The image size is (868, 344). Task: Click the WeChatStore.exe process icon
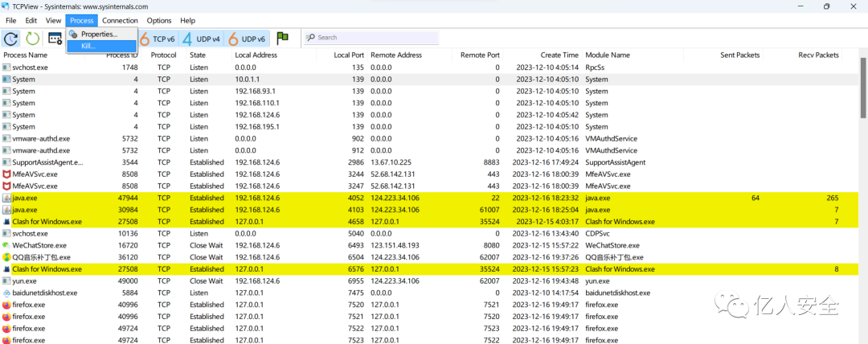tap(6, 245)
